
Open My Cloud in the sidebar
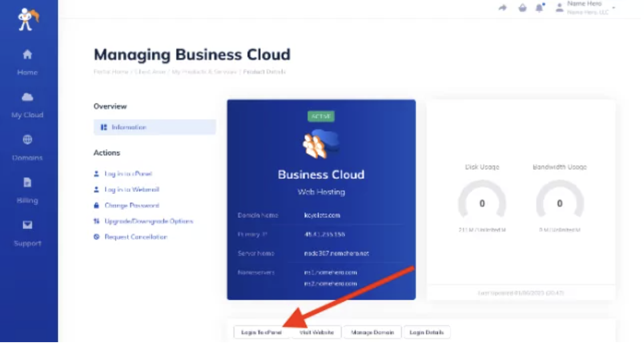pos(28,106)
